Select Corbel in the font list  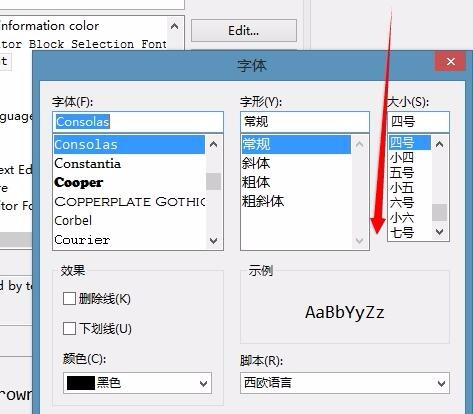click(129, 221)
